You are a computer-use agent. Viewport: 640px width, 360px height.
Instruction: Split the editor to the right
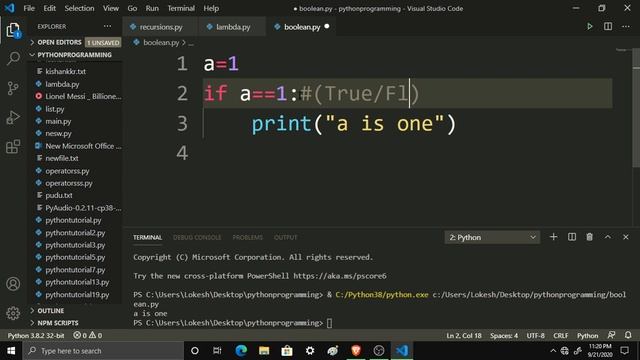point(608,27)
